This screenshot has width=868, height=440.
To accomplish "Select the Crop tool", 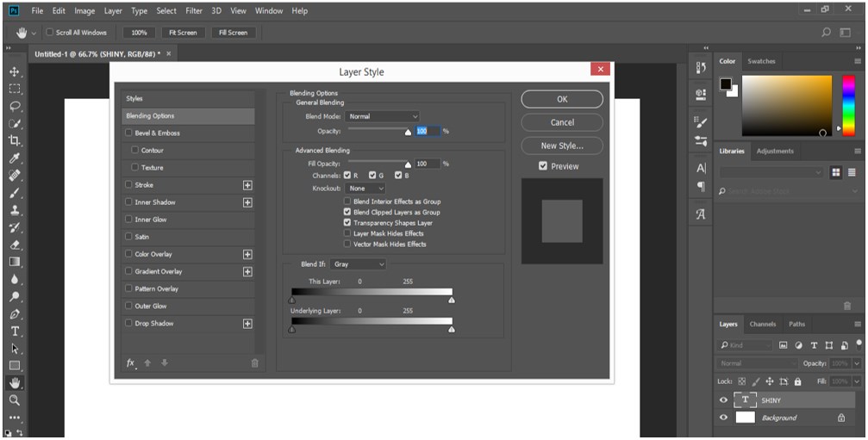I will coord(15,140).
